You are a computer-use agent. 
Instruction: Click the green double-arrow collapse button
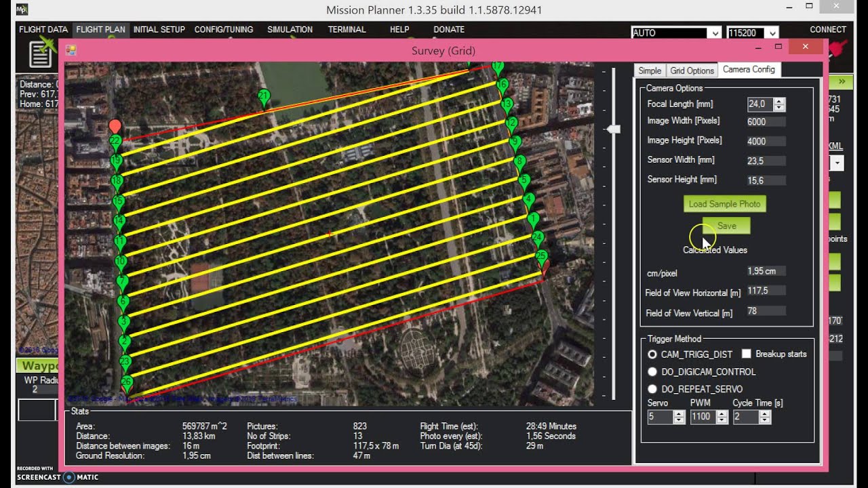click(x=841, y=81)
